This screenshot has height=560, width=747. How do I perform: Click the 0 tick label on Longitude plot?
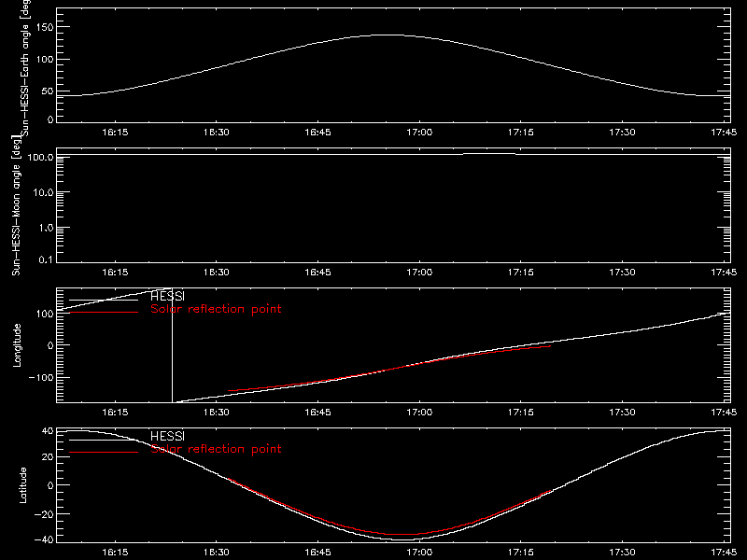(50, 345)
